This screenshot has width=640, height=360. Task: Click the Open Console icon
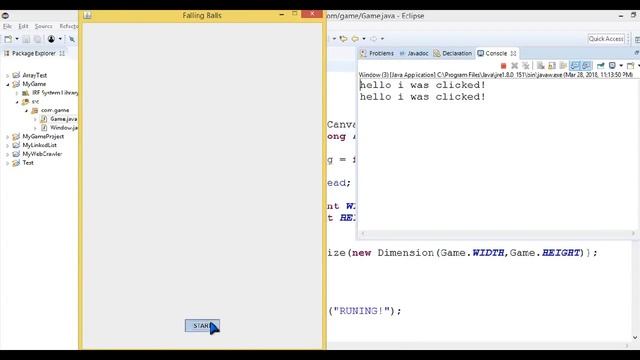click(x=630, y=66)
